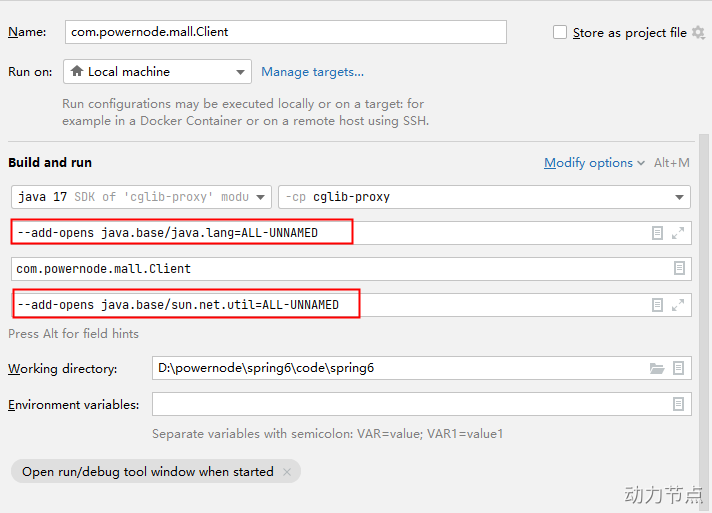Click Manage targets link

click(x=312, y=72)
